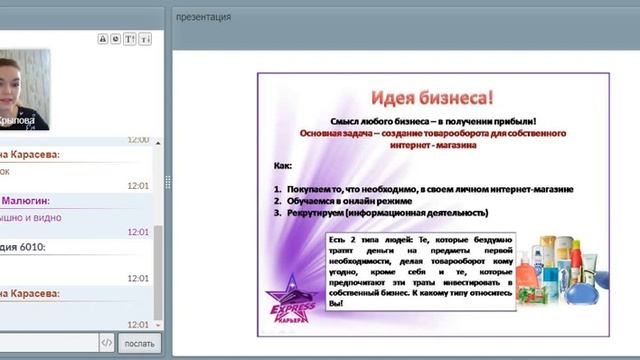Click the font style 'A' chat icon

tap(102, 39)
